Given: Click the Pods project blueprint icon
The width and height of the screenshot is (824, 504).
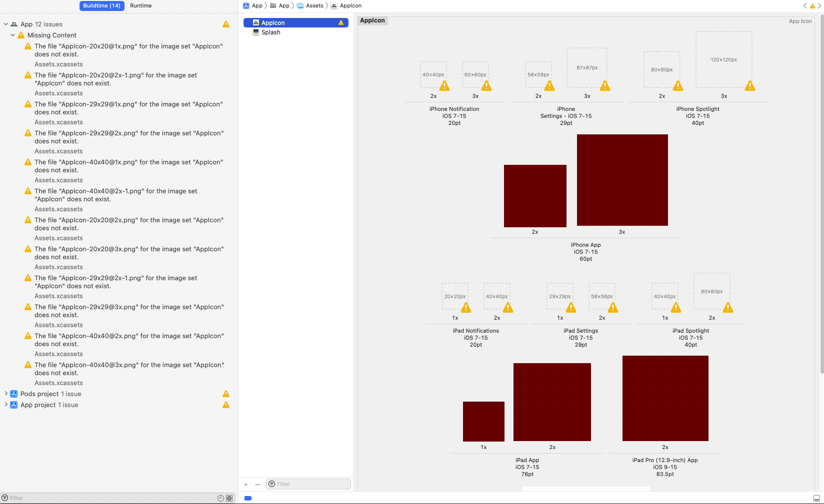Looking at the screenshot, I should pyautogui.click(x=14, y=394).
